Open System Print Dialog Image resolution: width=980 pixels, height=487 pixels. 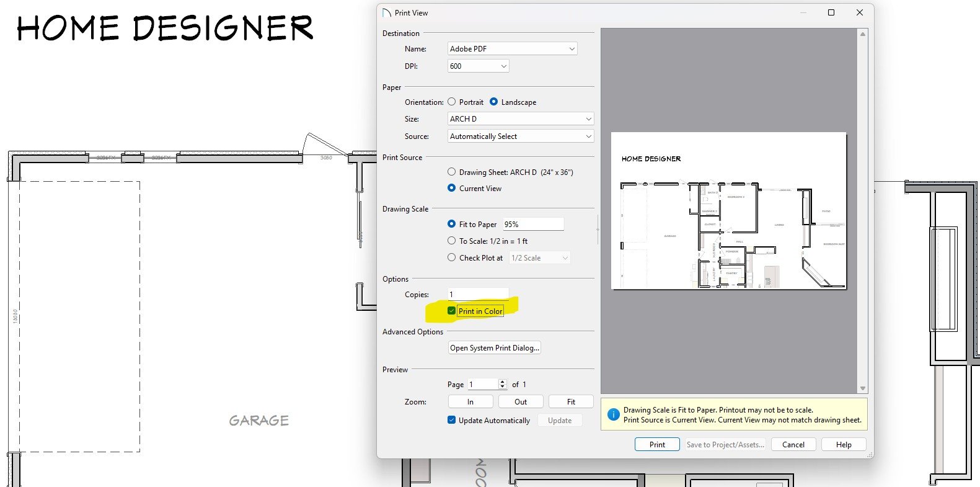(x=495, y=348)
